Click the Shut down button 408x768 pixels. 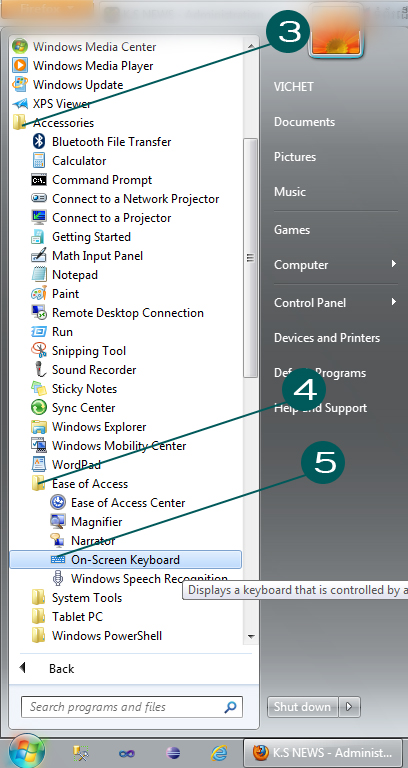tap(302, 707)
